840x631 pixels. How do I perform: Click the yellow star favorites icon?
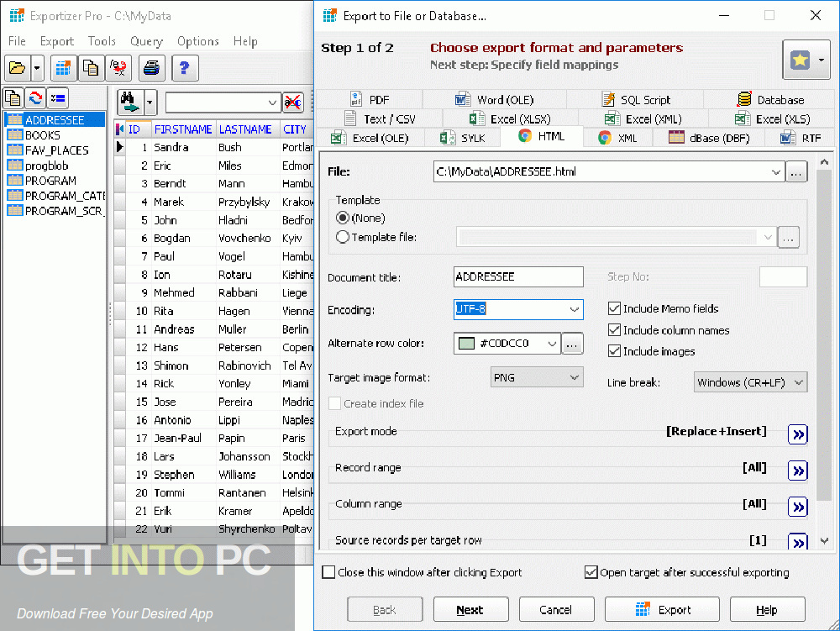800,60
